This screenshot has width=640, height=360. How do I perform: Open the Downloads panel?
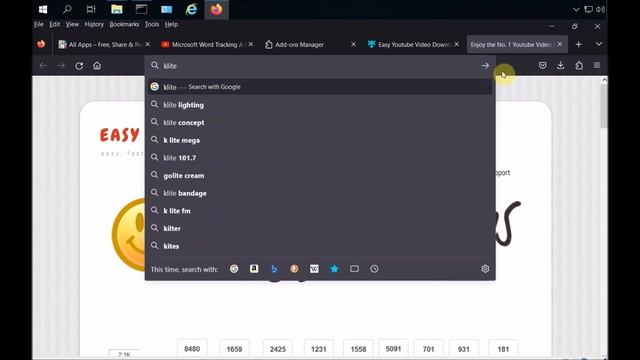[560, 65]
